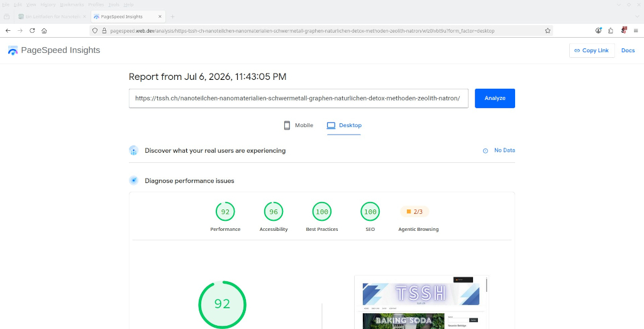Open the Firefox account icon

click(x=599, y=30)
